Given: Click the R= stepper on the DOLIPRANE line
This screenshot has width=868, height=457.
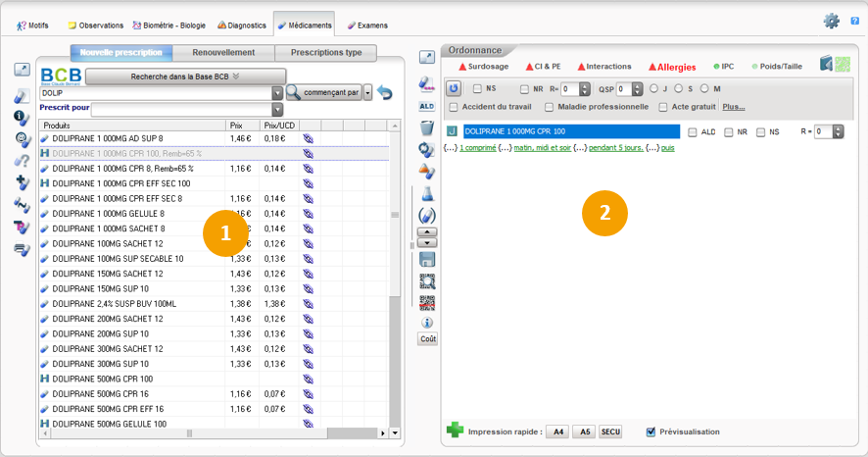Looking at the screenshot, I should click(838, 131).
